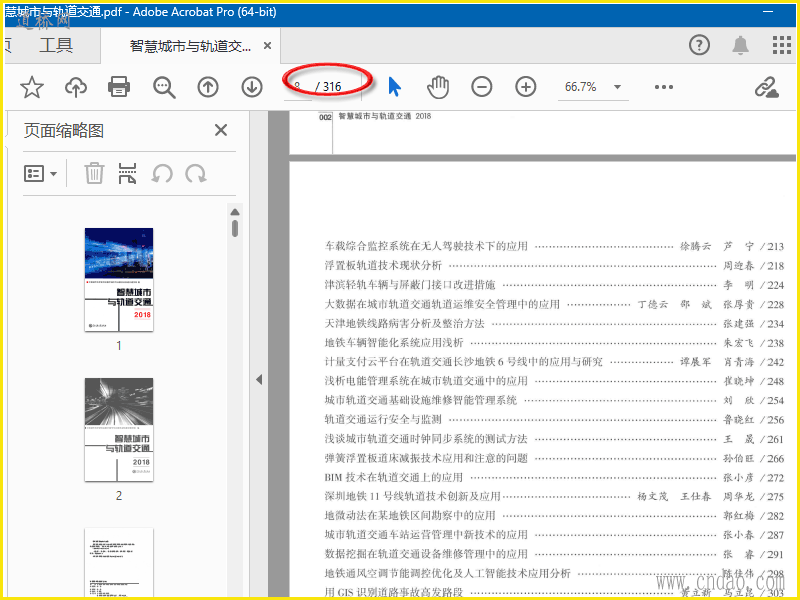
Task: Click the entry BIM 技术在轨道交通上的应用
Action: pyautogui.click(x=394, y=478)
